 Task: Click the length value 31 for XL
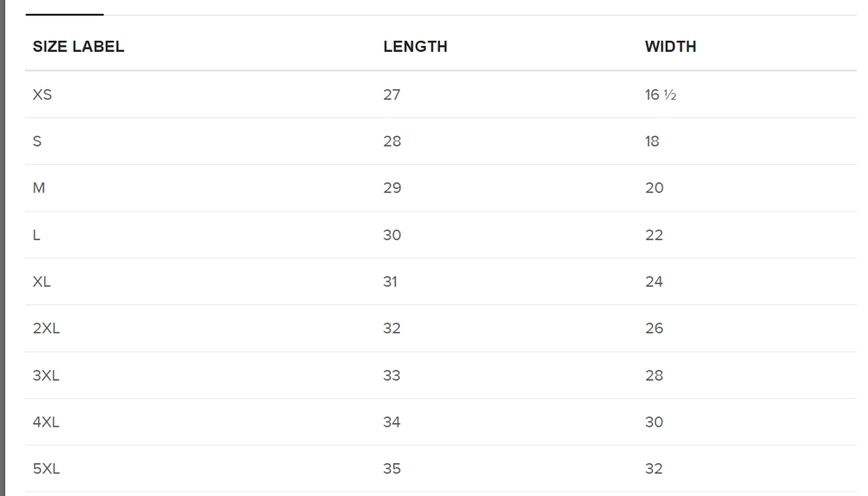point(391,282)
